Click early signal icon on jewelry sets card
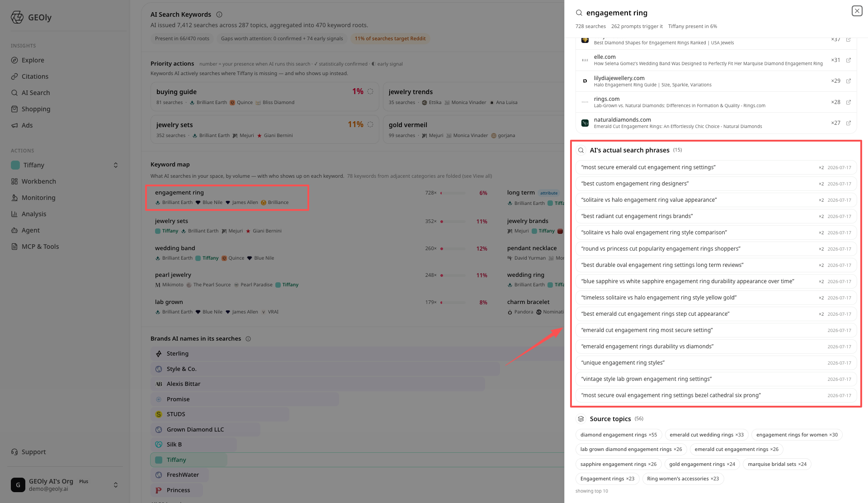This screenshot has height=503, width=868. coord(370,124)
